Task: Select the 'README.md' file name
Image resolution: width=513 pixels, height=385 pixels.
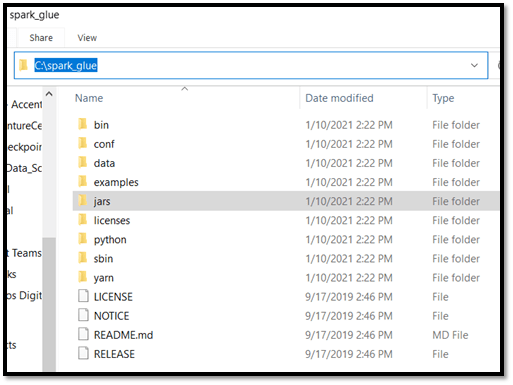Action: [x=123, y=335]
